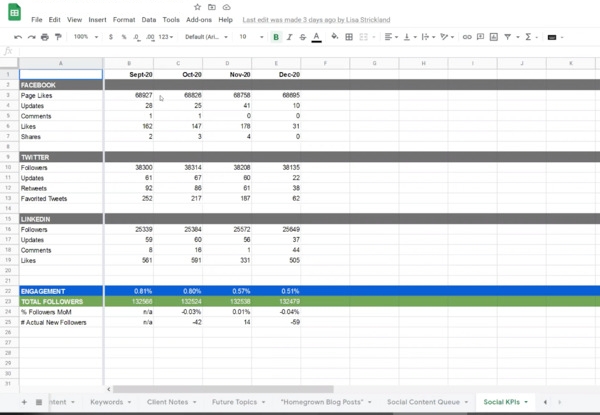This screenshot has height=415, width=600.
Task: Open the View menu
Action: point(74,20)
